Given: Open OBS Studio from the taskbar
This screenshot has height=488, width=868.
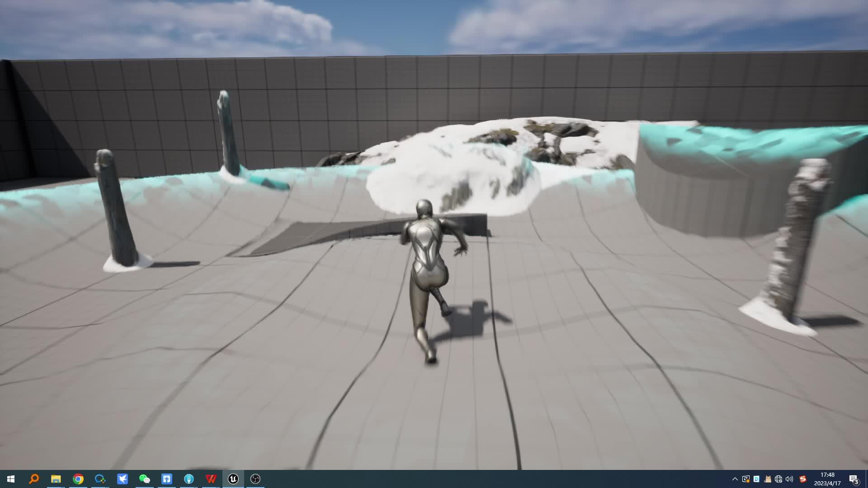Looking at the screenshot, I should [x=255, y=479].
